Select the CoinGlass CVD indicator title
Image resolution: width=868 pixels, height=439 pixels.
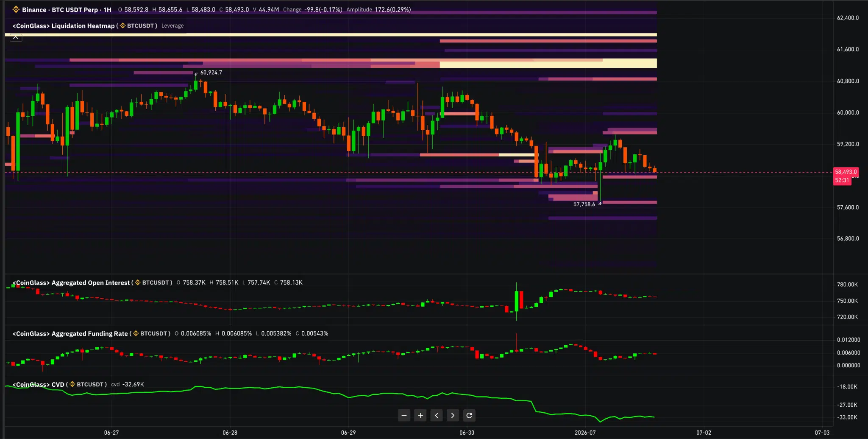click(x=39, y=384)
